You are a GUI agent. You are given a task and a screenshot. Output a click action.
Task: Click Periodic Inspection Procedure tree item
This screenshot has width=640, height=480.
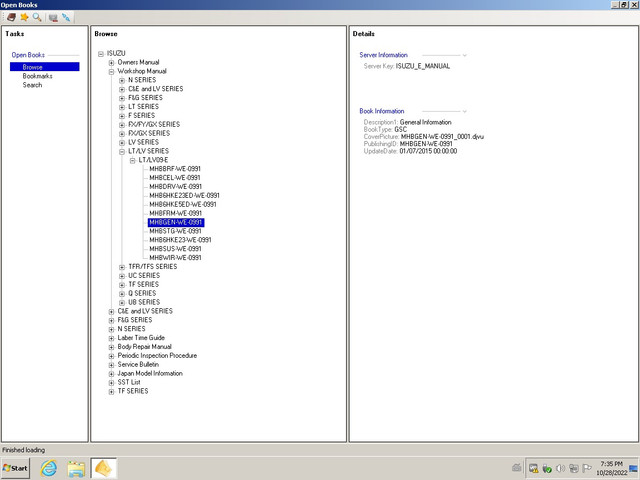click(157, 356)
